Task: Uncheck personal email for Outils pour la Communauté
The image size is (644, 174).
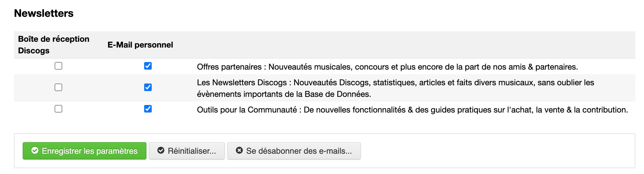Action: tap(148, 109)
